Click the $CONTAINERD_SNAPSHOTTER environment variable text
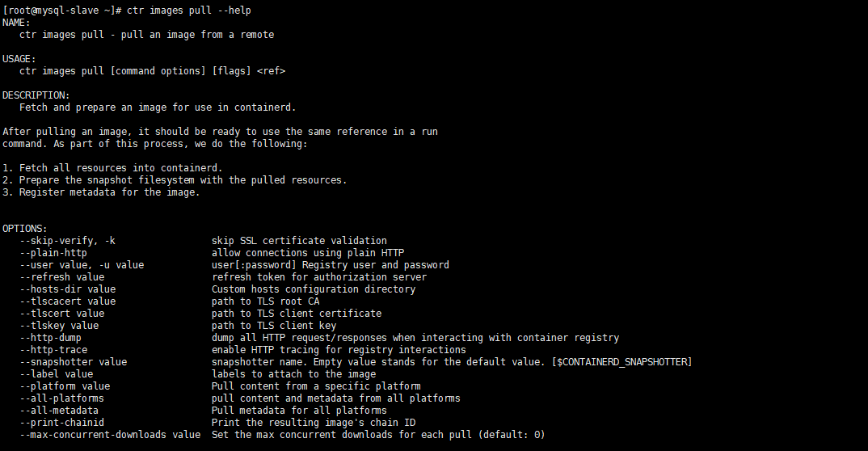Image resolution: width=868 pixels, height=451 pixels. [x=622, y=362]
